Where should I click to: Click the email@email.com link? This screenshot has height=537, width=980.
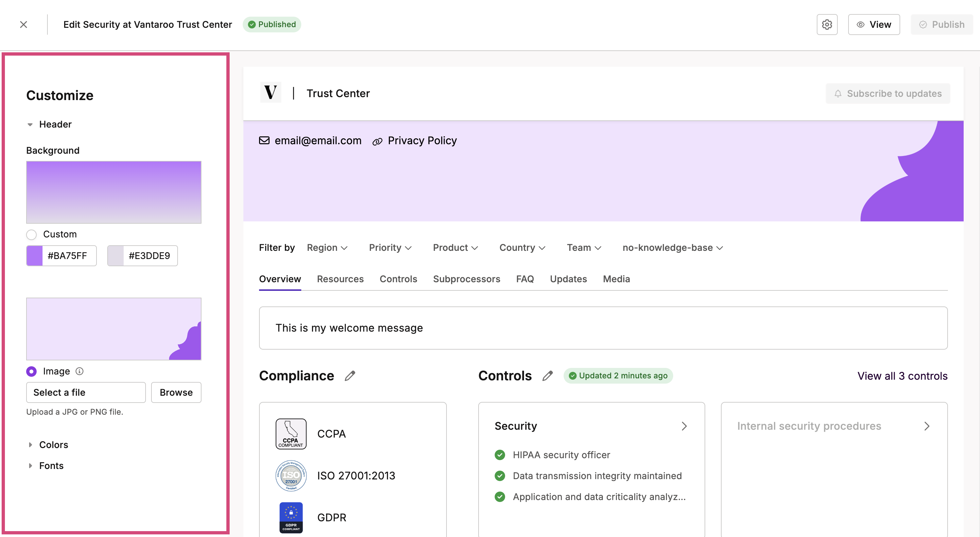tap(318, 140)
